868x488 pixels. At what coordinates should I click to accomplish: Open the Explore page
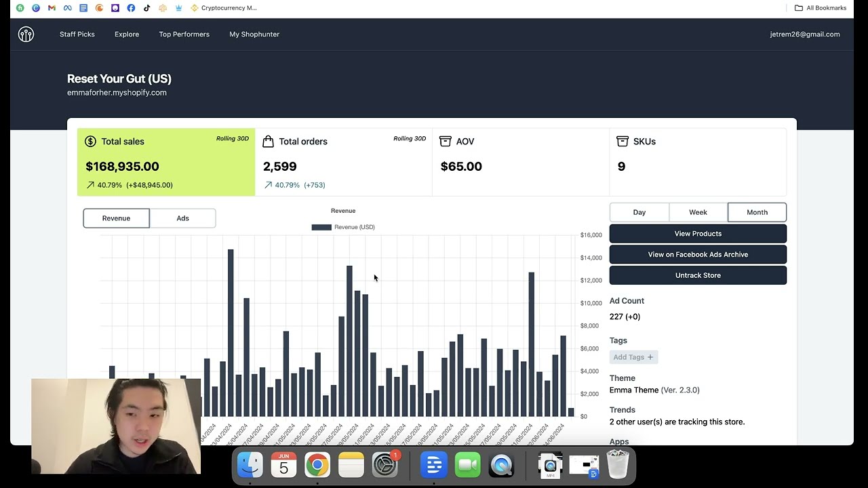[127, 34]
